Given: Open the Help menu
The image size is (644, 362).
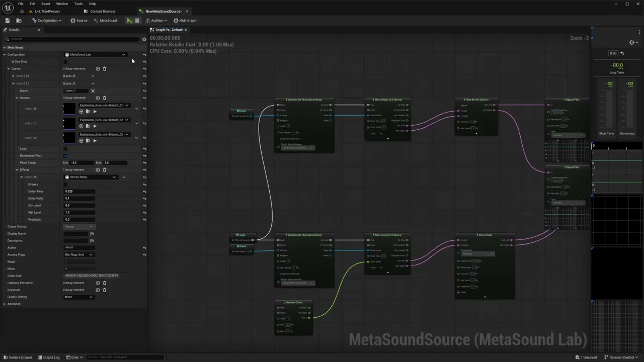Looking at the screenshot, I should (92, 4).
